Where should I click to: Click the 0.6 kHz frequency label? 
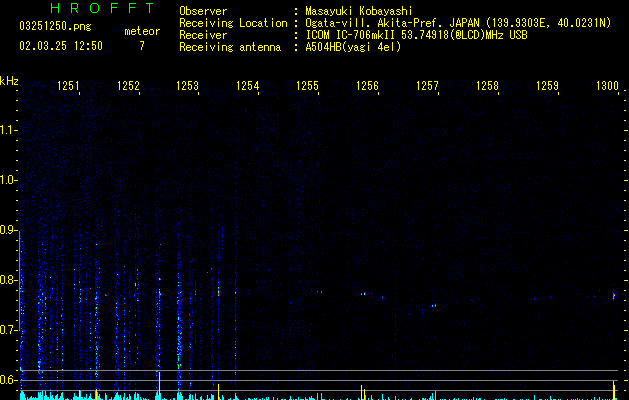point(8,380)
